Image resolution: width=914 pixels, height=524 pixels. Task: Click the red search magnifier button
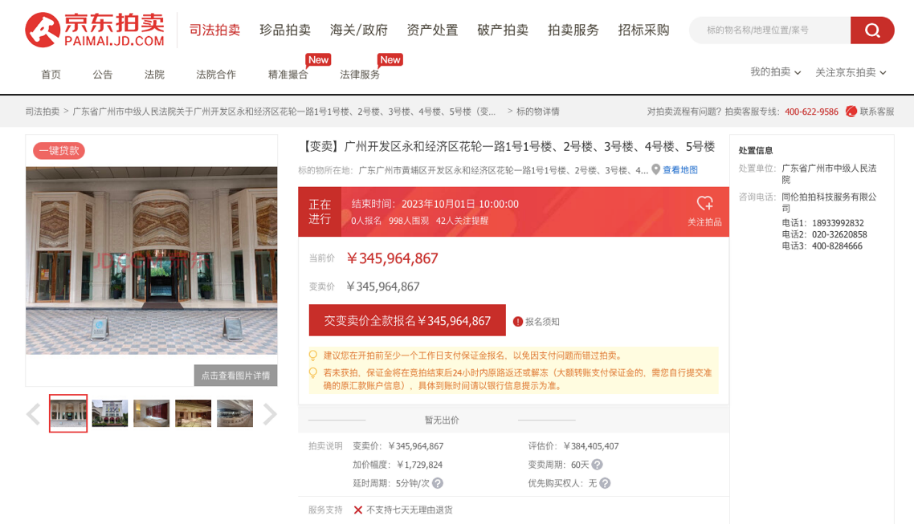click(x=872, y=30)
